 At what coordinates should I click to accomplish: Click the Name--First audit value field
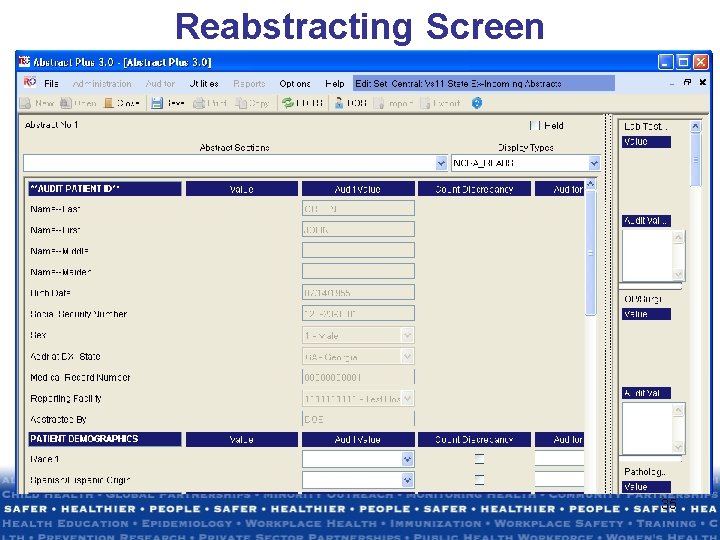[358, 229]
